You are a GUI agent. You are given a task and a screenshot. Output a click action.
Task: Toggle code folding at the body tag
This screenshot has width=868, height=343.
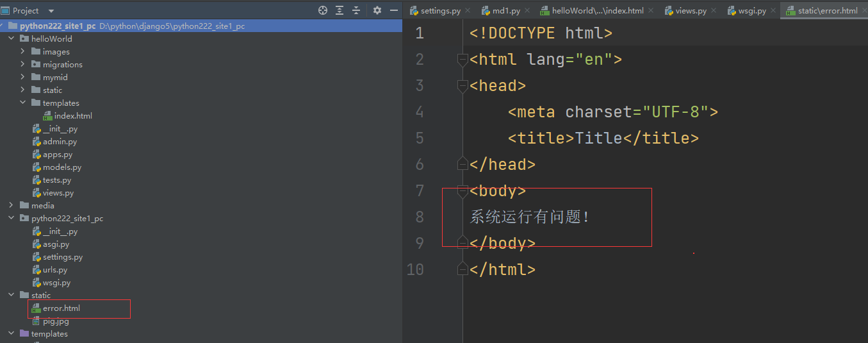pyautogui.click(x=462, y=191)
